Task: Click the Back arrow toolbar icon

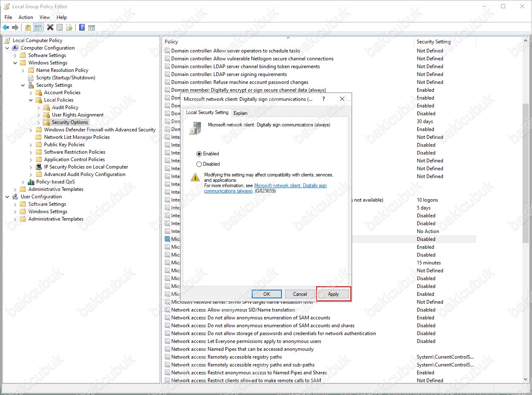Action: pyautogui.click(x=6, y=28)
